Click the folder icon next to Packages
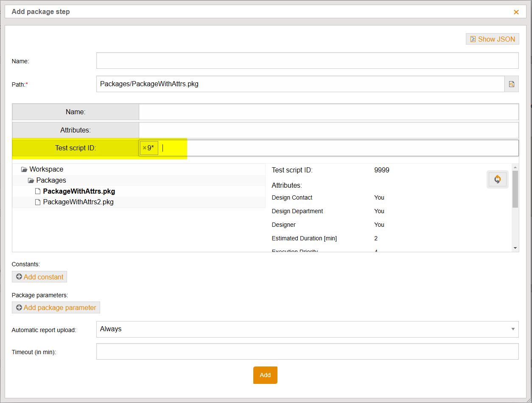532x403 pixels. tap(31, 180)
